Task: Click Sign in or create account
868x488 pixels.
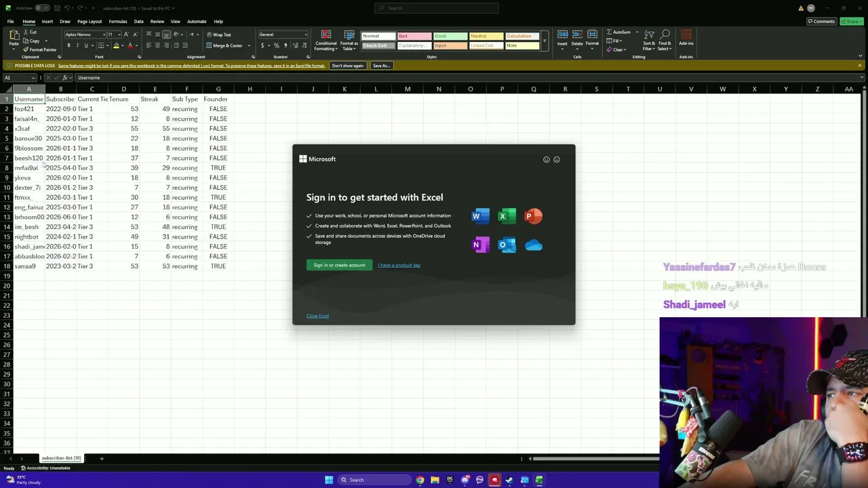Action: [x=339, y=265]
